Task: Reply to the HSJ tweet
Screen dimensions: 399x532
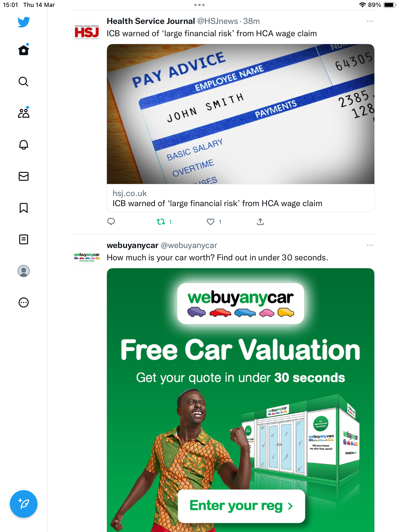Action: (x=111, y=222)
